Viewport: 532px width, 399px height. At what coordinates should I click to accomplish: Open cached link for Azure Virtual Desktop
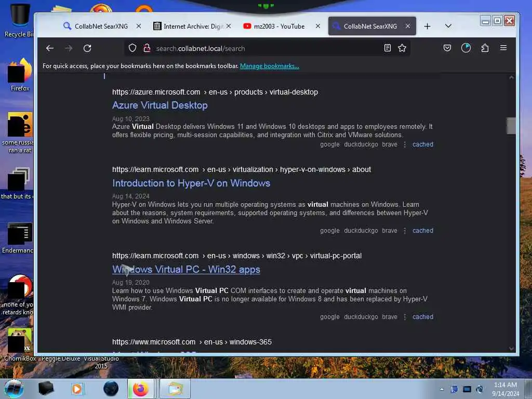[422, 144]
